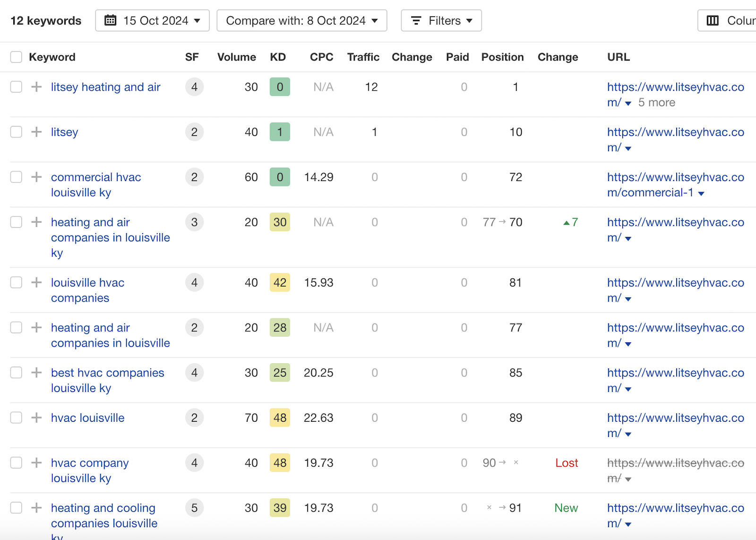Click the green up-arrow change indicator 7
756x540 pixels.
click(x=571, y=222)
